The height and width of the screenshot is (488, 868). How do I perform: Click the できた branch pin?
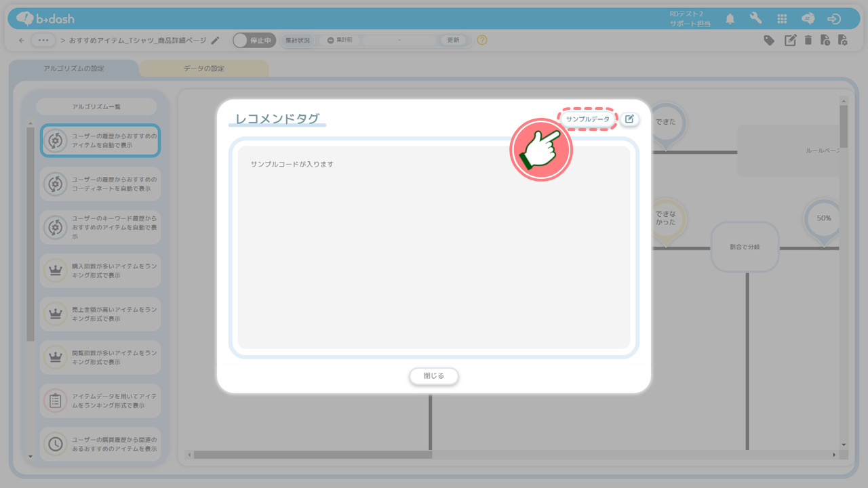[667, 125]
